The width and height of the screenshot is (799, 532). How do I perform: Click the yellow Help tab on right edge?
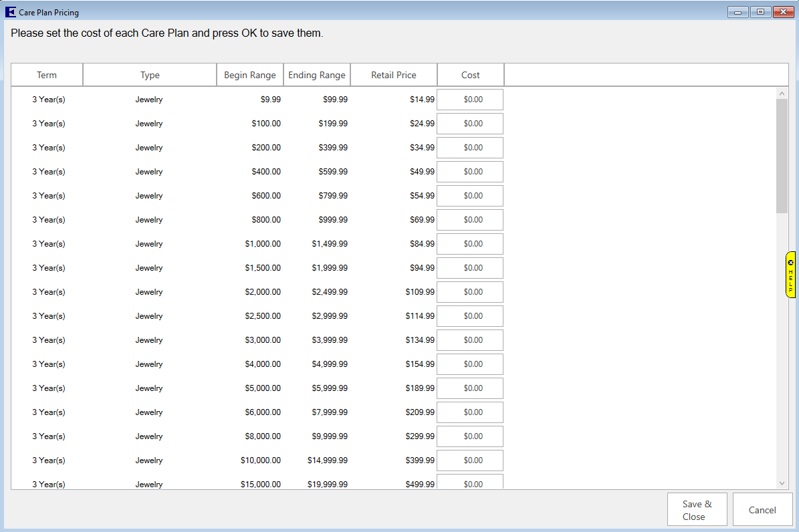(791, 274)
